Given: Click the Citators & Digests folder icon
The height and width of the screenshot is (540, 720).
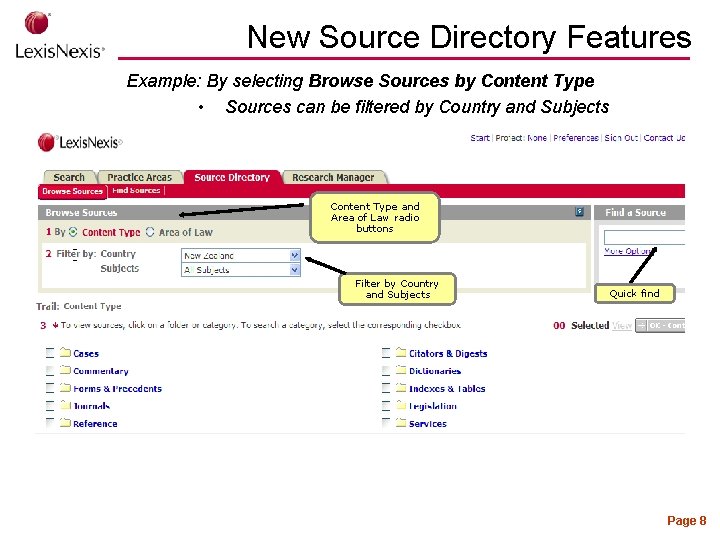Looking at the screenshot, I should coord(401,353).
